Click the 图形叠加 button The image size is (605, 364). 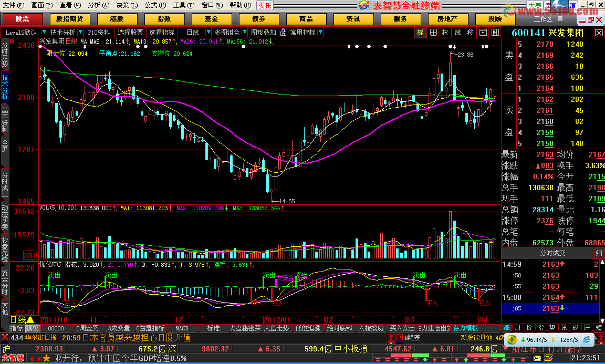(264, 33)
